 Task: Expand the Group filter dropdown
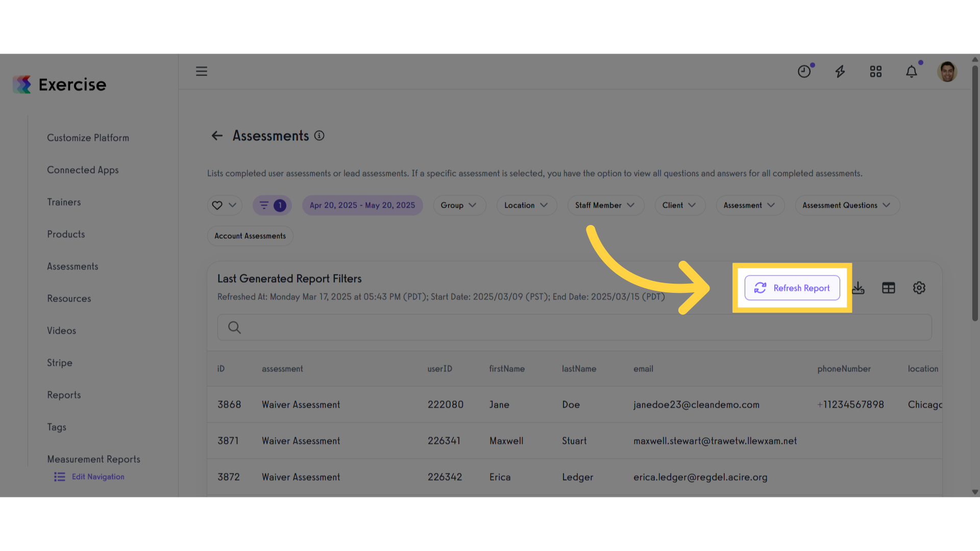pos(459,205)
